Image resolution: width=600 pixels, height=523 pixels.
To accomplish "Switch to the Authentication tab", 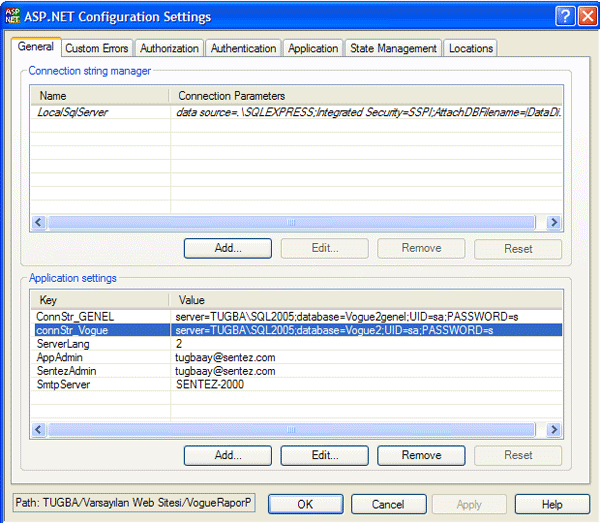I will (243, 48).
